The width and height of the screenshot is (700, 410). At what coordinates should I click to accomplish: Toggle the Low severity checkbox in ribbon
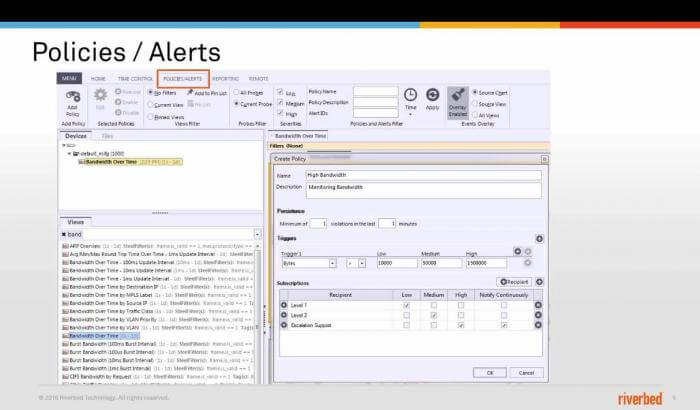point(280,92)
